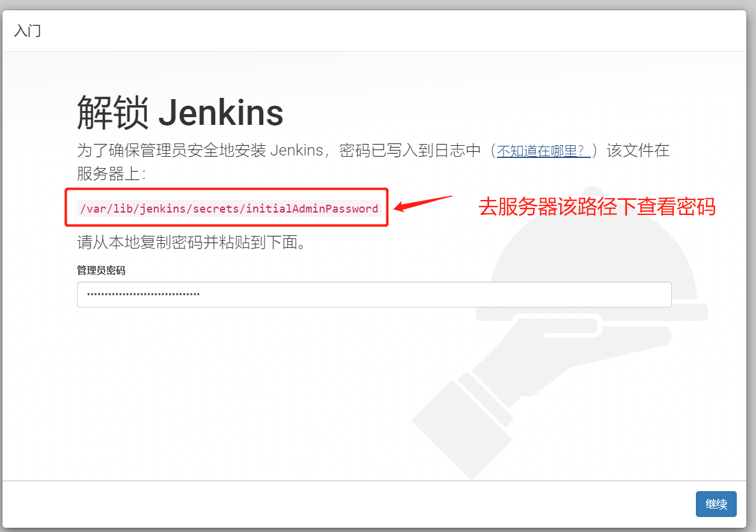The width and height of the screenshot is (756, 532).
Task: Click the red arrow pointing at path
Action: 422,204
